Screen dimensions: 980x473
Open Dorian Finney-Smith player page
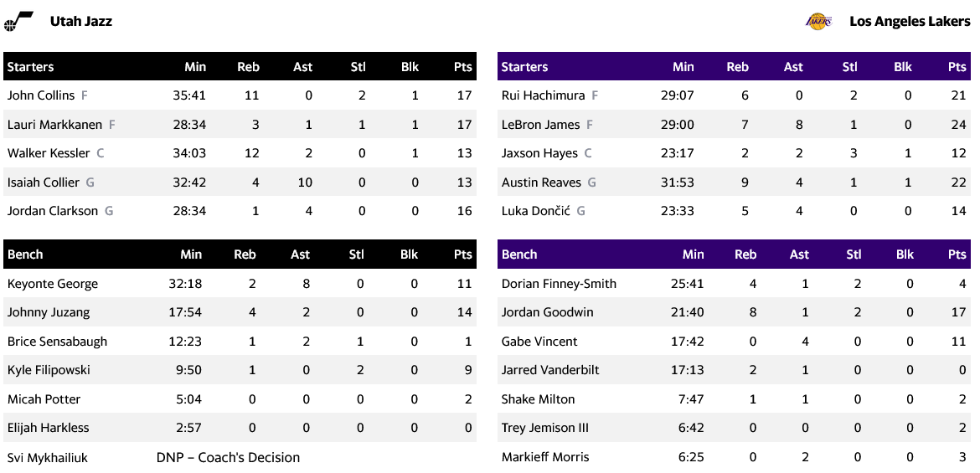click(x=559, y=284)
